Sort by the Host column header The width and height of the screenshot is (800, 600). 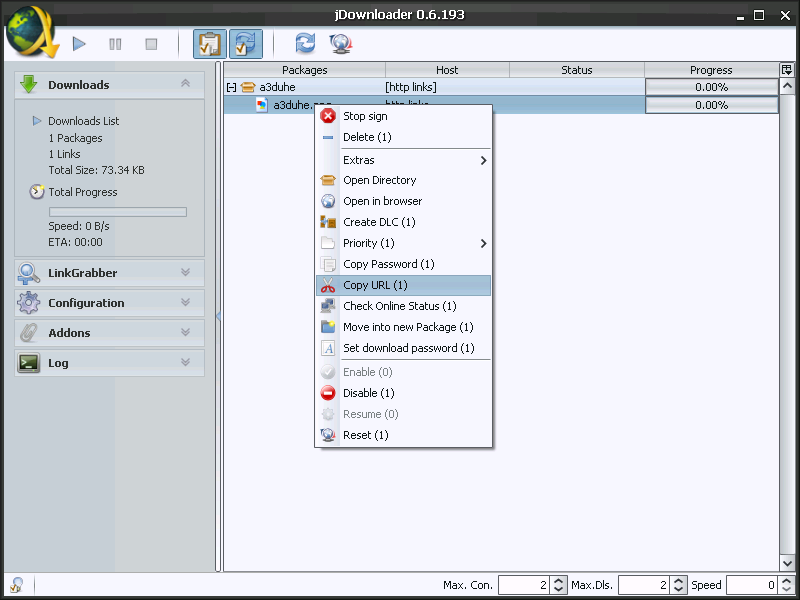[x=447, y=70]
